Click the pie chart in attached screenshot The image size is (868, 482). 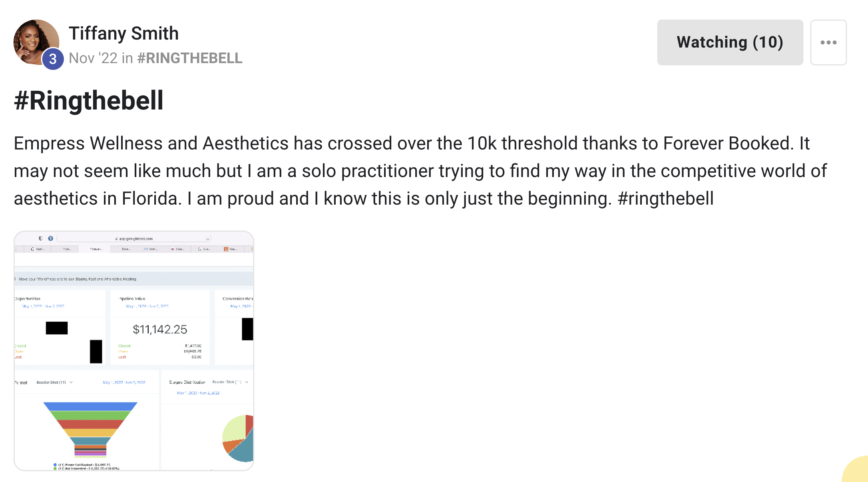click(238, 438)
